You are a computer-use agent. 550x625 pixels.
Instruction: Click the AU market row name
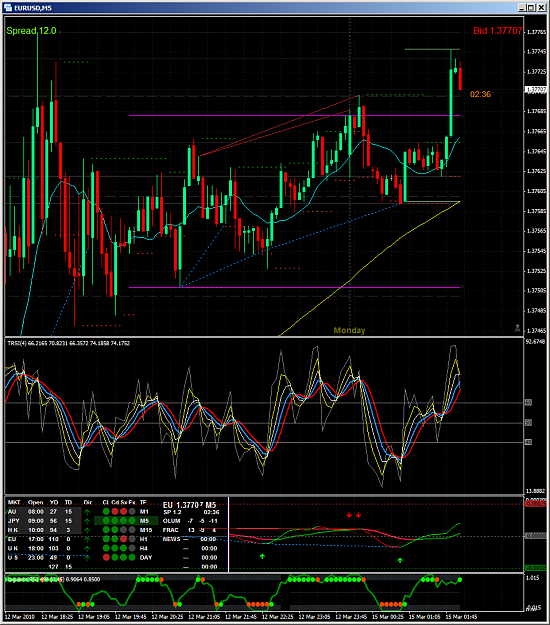(x=12, y=512)
